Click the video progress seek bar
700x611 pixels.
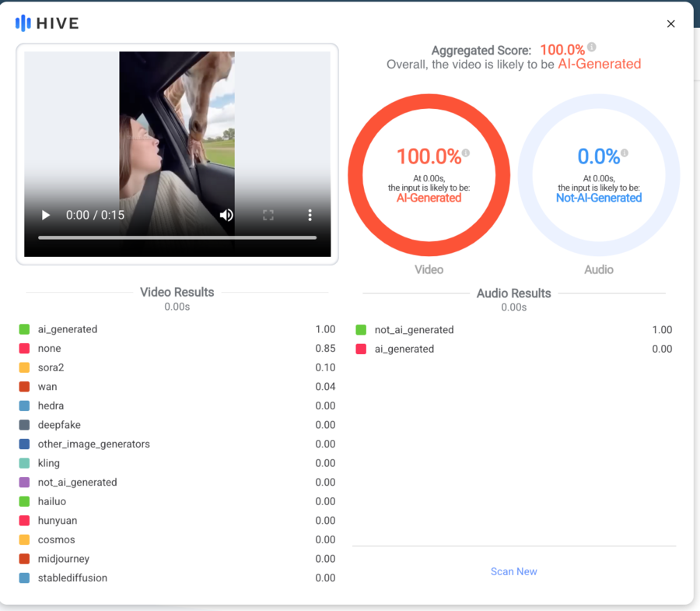(x=177, y=237)
